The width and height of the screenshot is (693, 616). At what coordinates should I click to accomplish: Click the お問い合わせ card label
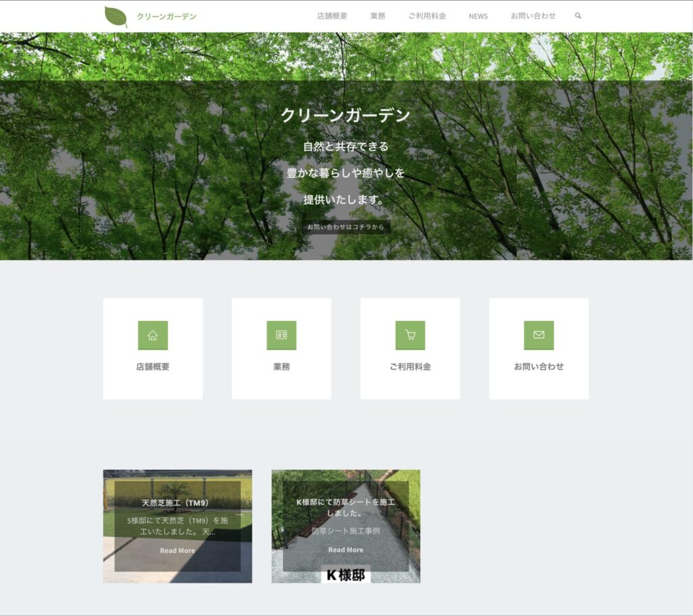point(539,367)
